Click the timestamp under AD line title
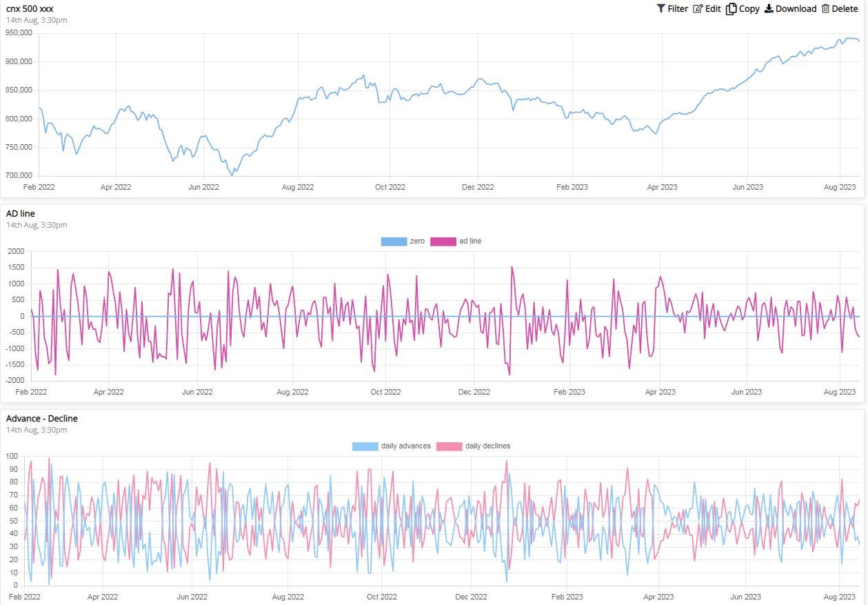This screenshot has height=605, width=868. [37, 225]
